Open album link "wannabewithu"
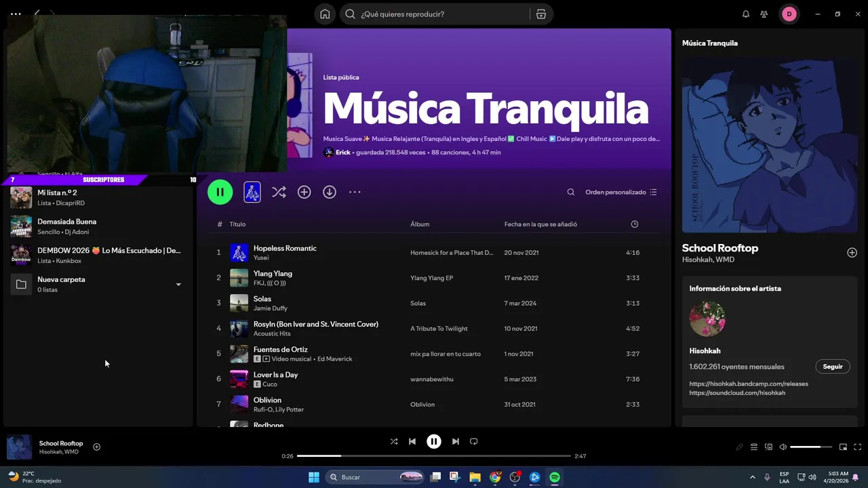 coord(431,380)
